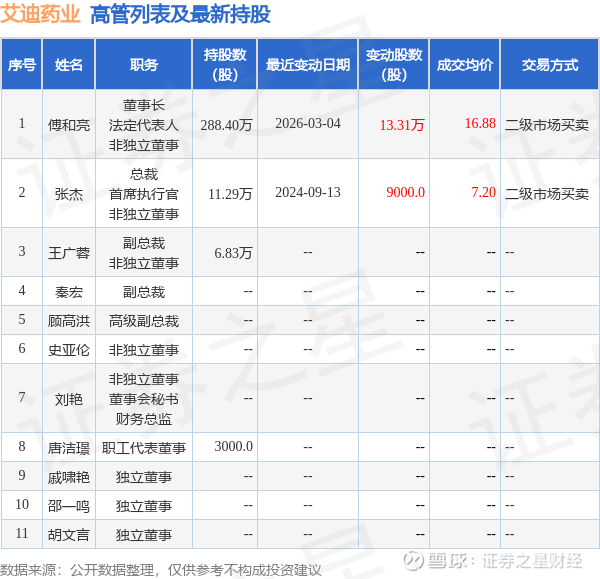Image resolution: width=600 pixels, height=579 pixels.
Task: Click the name 张杰
Action: point(69,194)
